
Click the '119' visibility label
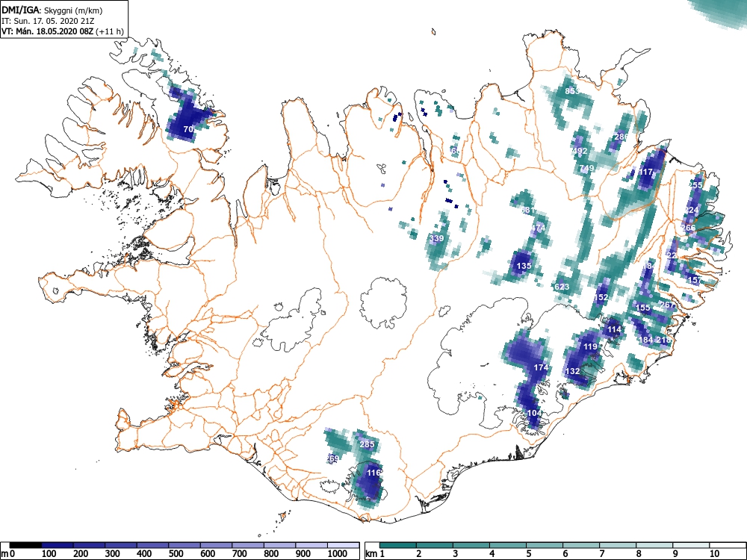pyautogui.click(x=590, y=346)
